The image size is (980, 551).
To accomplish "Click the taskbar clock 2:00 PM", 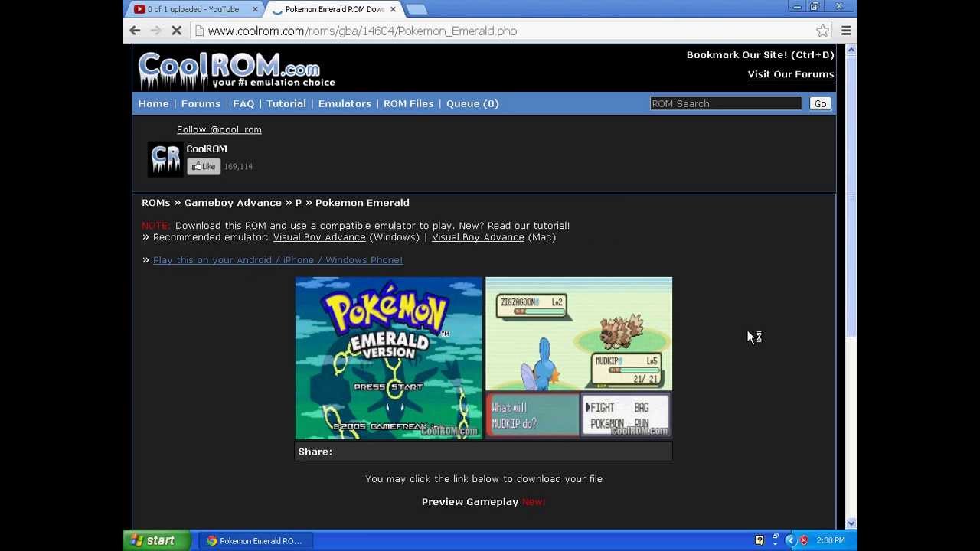I will coord(831,540).
